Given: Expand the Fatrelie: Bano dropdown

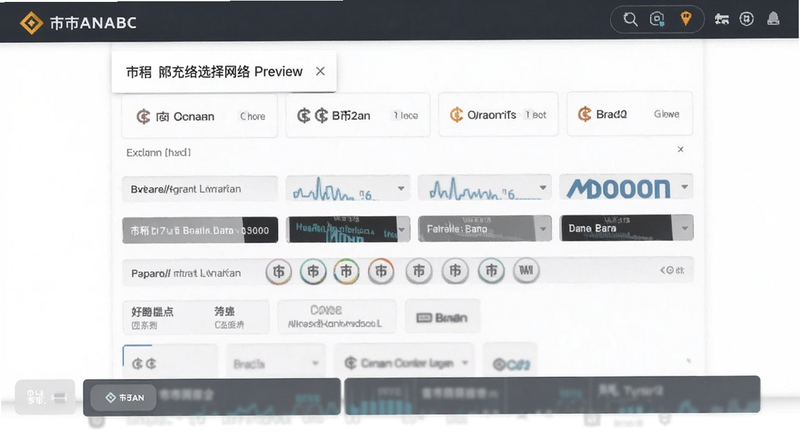Looking at the screenshot, I should (x=542, y=229).
